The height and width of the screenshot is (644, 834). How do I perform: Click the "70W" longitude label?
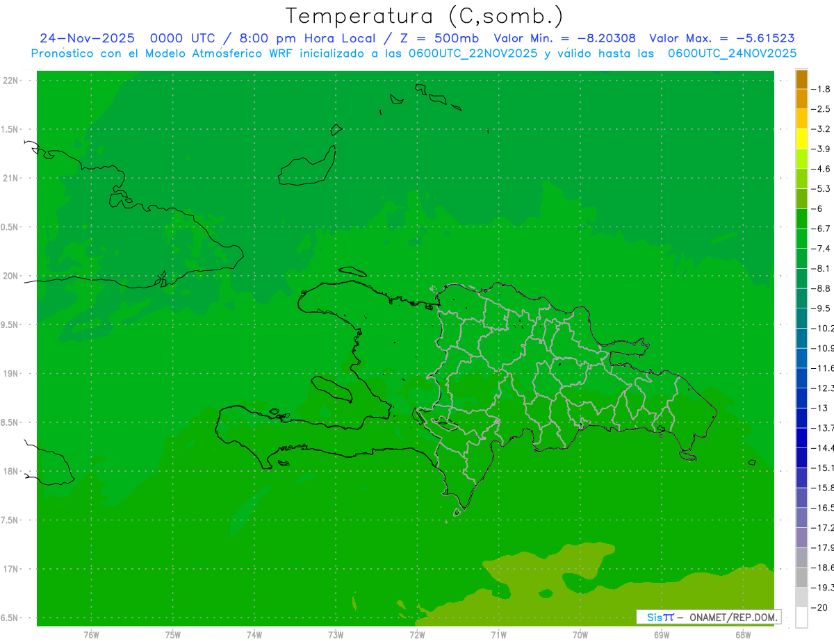580,634
